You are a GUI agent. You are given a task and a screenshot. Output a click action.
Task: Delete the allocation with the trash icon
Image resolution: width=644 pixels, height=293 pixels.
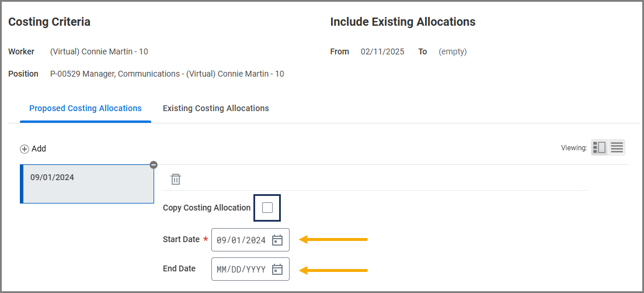click(176, 180)
